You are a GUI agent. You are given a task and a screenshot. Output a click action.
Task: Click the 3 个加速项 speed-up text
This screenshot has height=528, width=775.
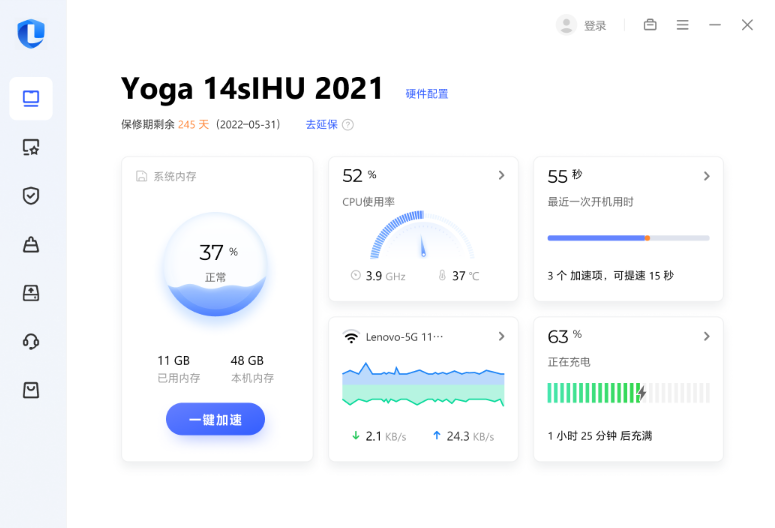pyautogui.click(x=610, y=276)
